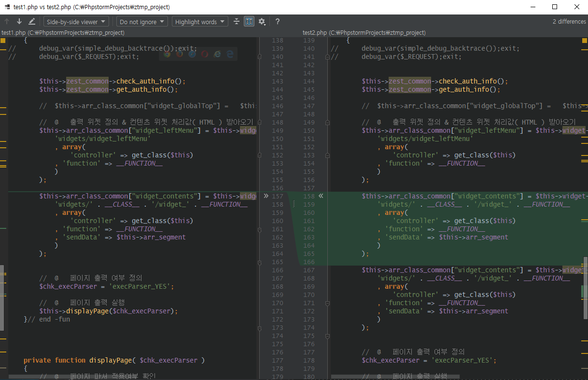
Task: Click yellow analysis status square in right stripe
Action: [584, 41]
